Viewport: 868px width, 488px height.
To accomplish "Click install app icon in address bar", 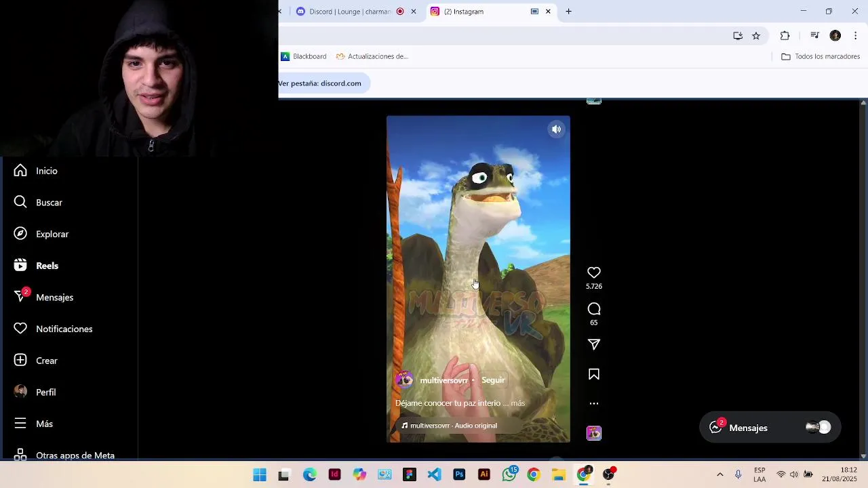I will coord(738,36).
